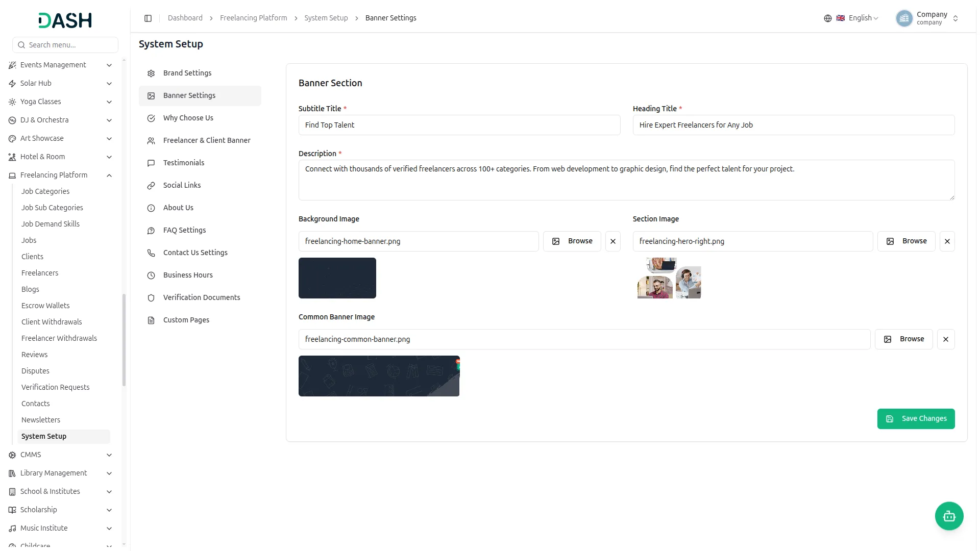Browse for a Common Banner Image
Screen dimensions: 980x551
click(x=904, y=339)
